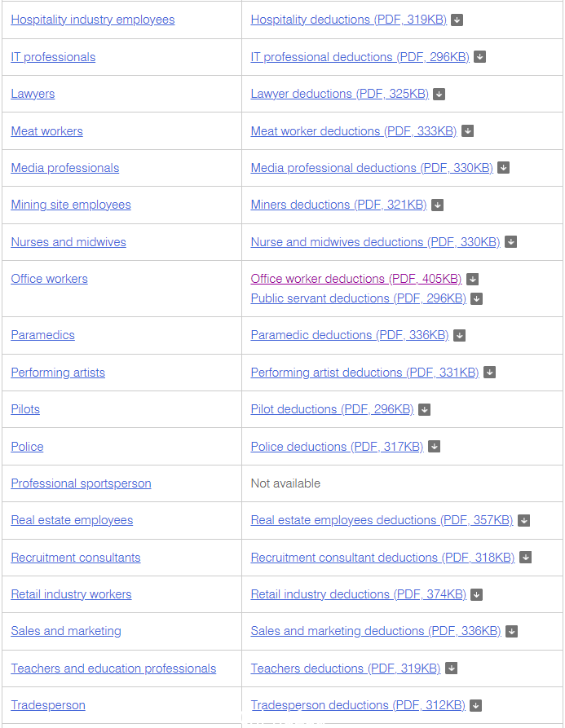Open Media professional deductions PDF link
The image size is (565, 728).
(x=372, y=168)
